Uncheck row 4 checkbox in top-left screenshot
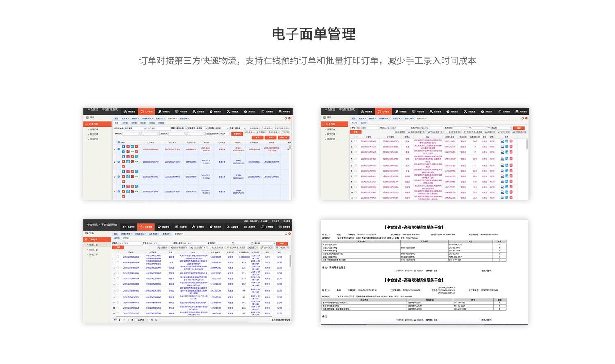The width and height of the screenshot is (615, 364). [118, 191]
